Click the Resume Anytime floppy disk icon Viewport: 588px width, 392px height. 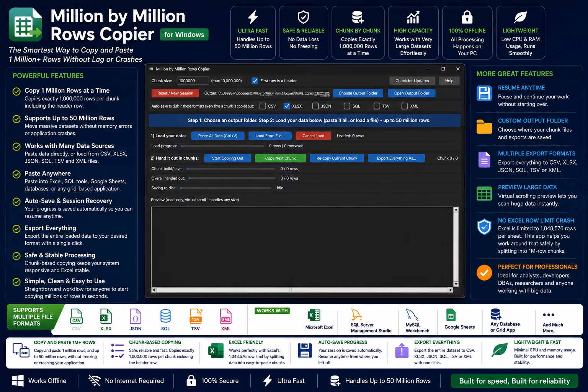point(484,93)
